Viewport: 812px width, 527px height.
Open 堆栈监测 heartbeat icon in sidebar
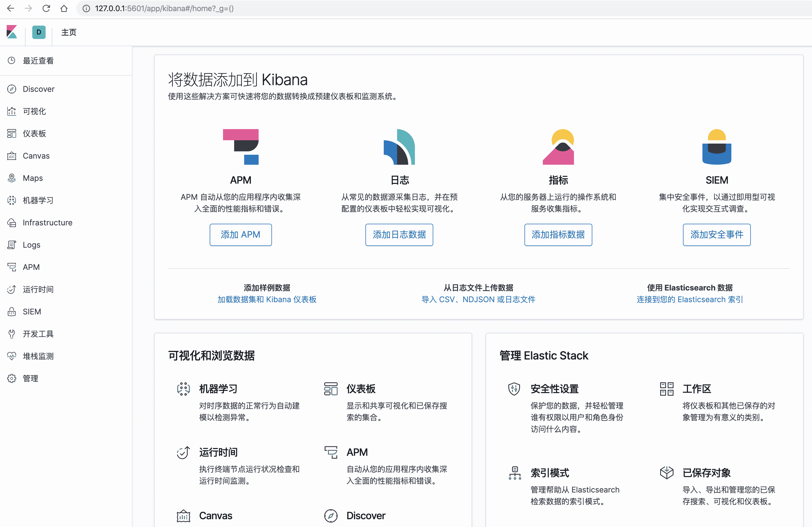12,356
